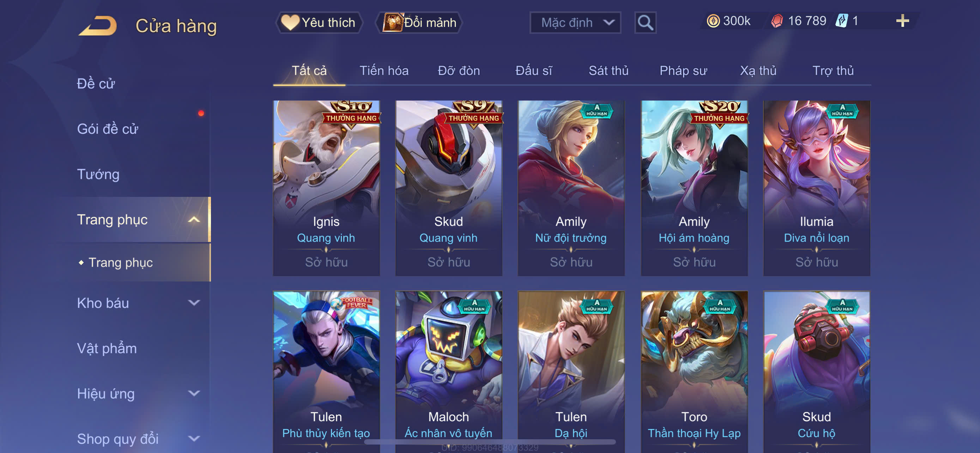This screenshot has width=980, height=453.
Task: Collapse the Trang phục sidebar section
Action: (x=194, y=220)
